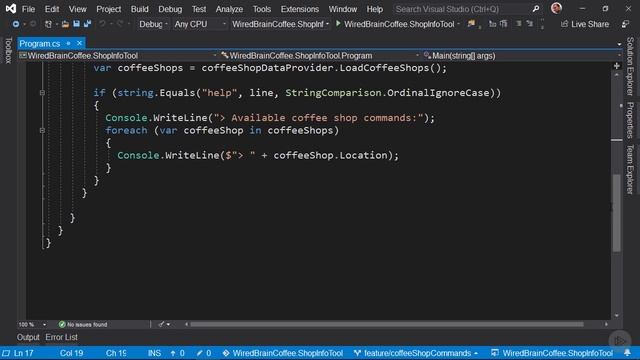Click the Open File folder icon

pos(65,24)
